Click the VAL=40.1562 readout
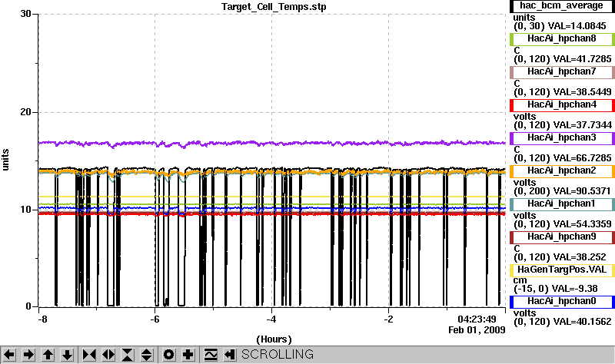615x364 pixels. click(x=582, y=322)
